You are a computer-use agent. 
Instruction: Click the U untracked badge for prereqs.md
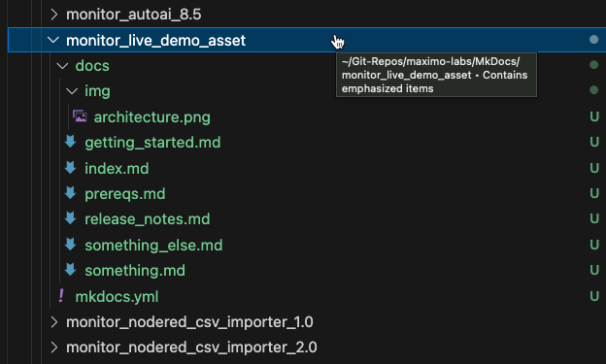(594, 193)
